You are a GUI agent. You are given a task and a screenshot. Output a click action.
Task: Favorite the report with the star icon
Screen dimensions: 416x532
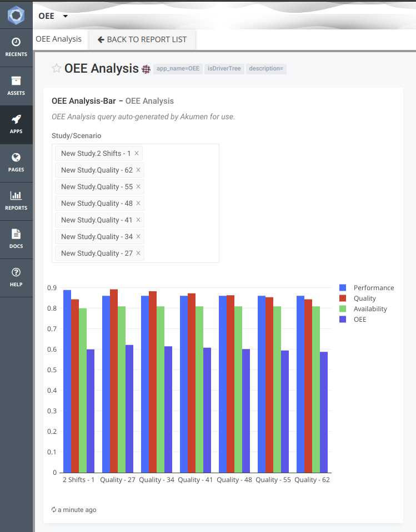pos(56,69)
